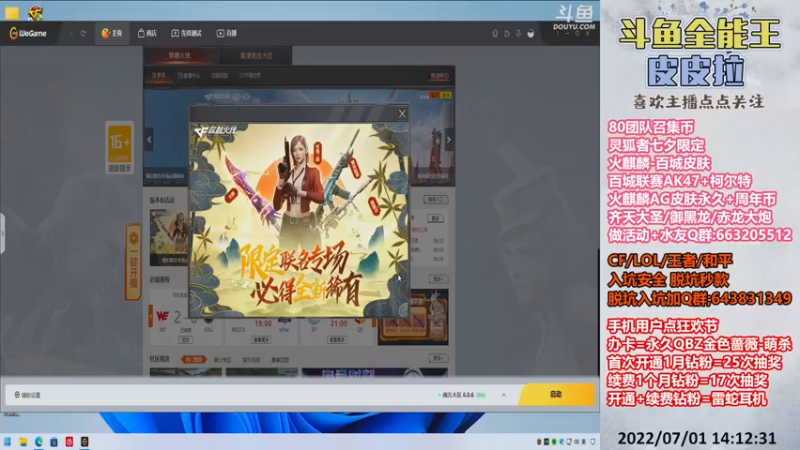Click 更多 beside 社区精选
The width and height of the screenshot is (800, 450).
click(438, 358)
